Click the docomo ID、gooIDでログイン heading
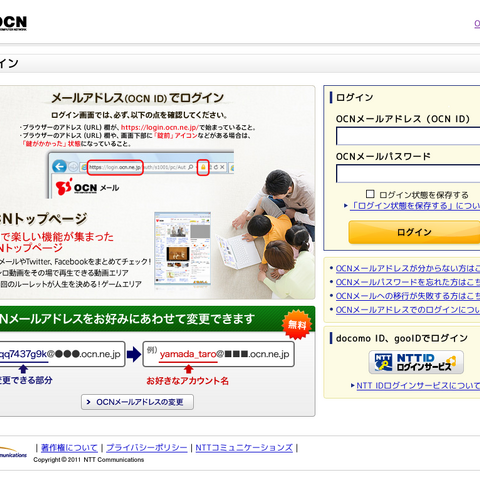The width and height of the screenshot is (480, 480). pyautogui.click(x=402, y=338)
